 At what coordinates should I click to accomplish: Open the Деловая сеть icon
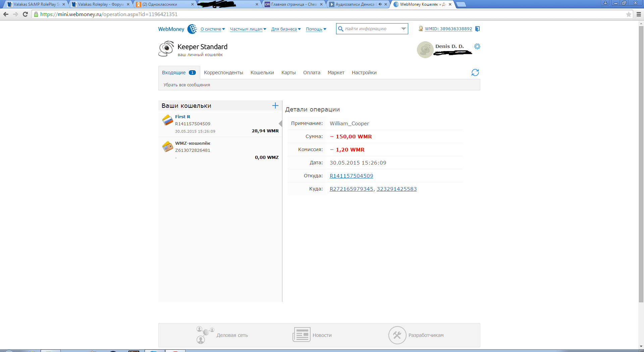(x=205, y=335)
